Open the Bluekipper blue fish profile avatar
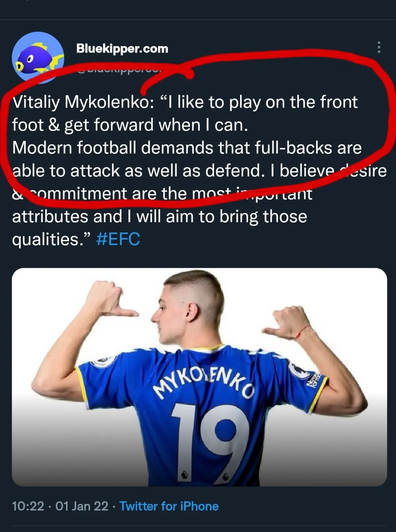 [x=38, y=57]
